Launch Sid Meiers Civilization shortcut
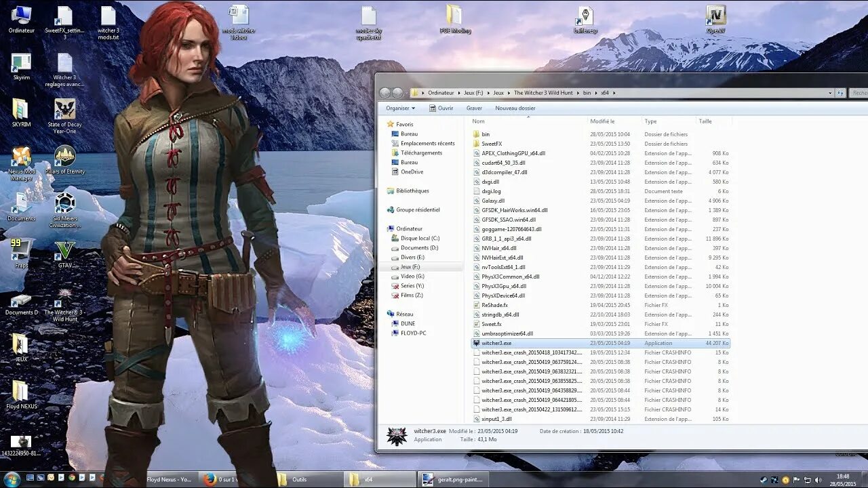 point(64,210)
